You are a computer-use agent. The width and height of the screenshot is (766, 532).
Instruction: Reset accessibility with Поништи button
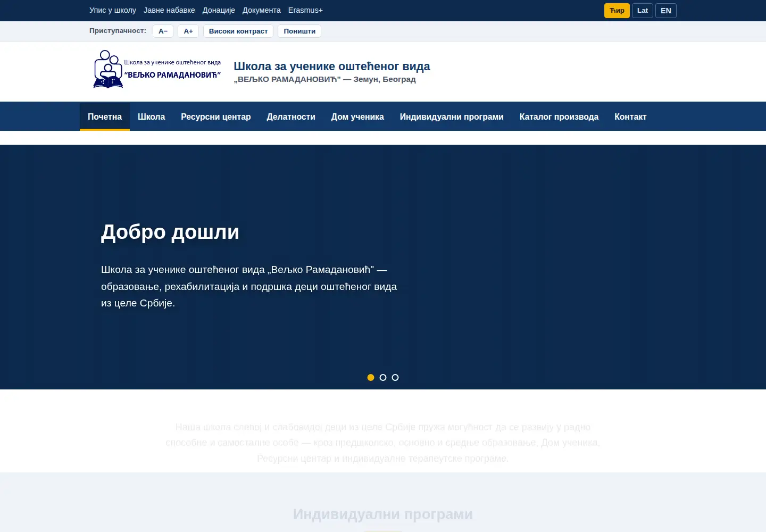click(x=299, y=31)
